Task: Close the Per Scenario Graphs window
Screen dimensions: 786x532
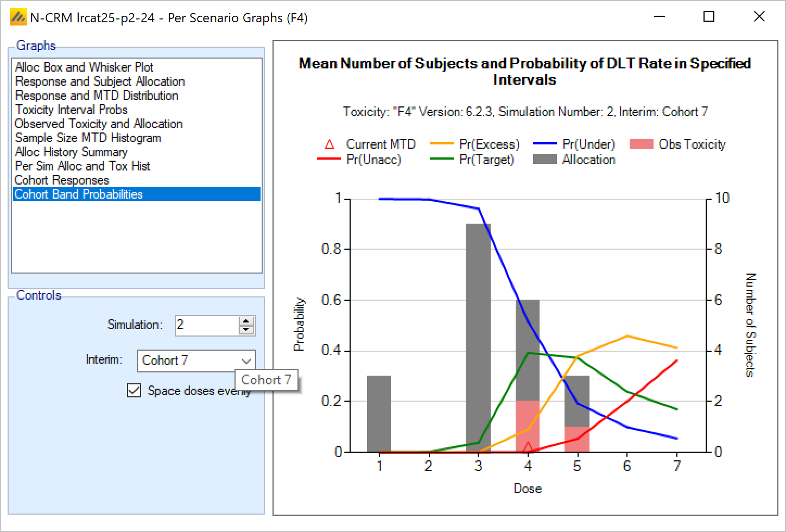Action: point(759,17)
